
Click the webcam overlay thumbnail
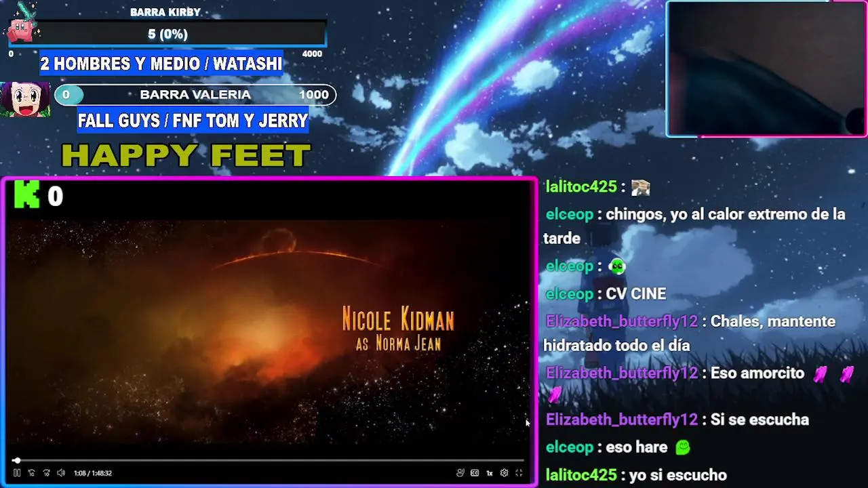pos(767,69)
